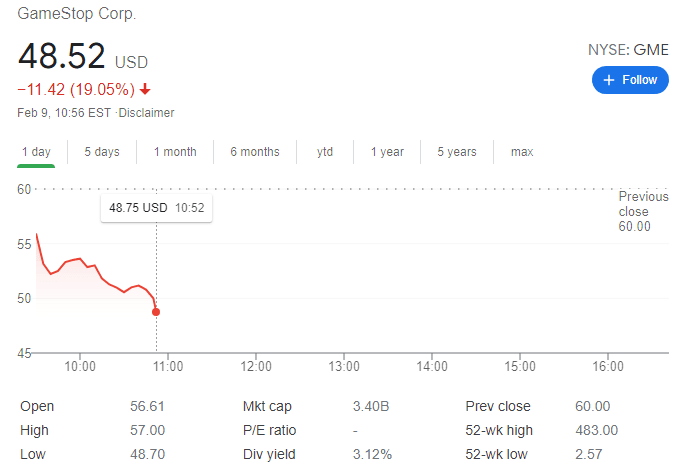Screen dimensions: 682x474
Task: Click the −11.42 (19.05%) change text
Action: (x=76, y=90)
